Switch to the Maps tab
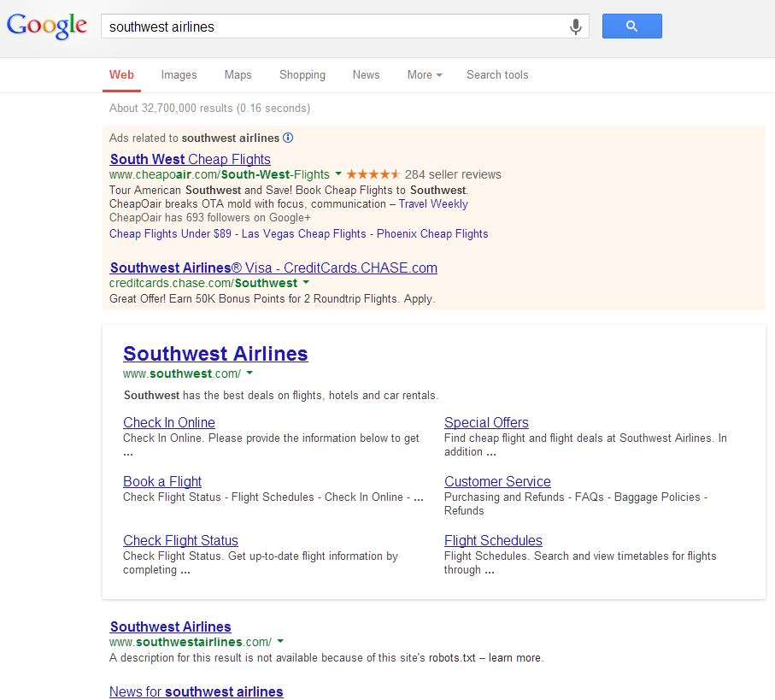775x700 pixels. click(x=238, y=74)
